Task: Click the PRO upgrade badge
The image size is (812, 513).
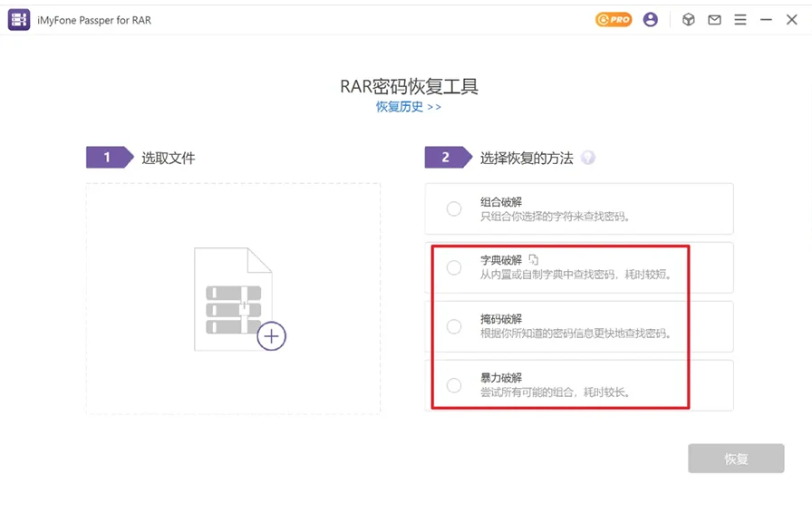Action: [x=614, y=19]
